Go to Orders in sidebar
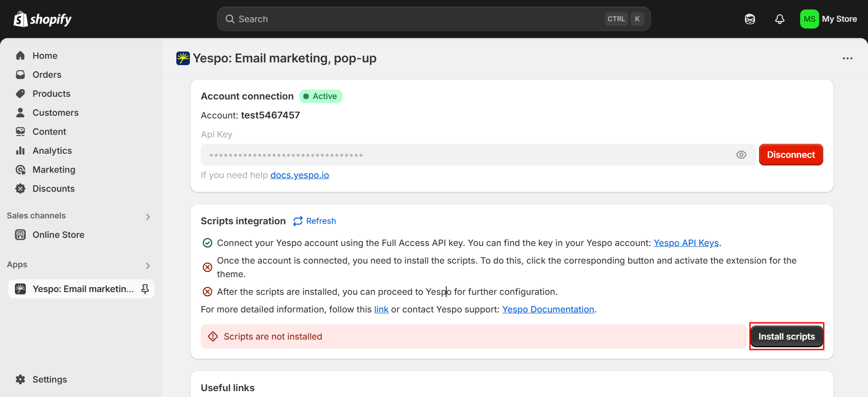The image size is (868, 397). tap(47, 75)
